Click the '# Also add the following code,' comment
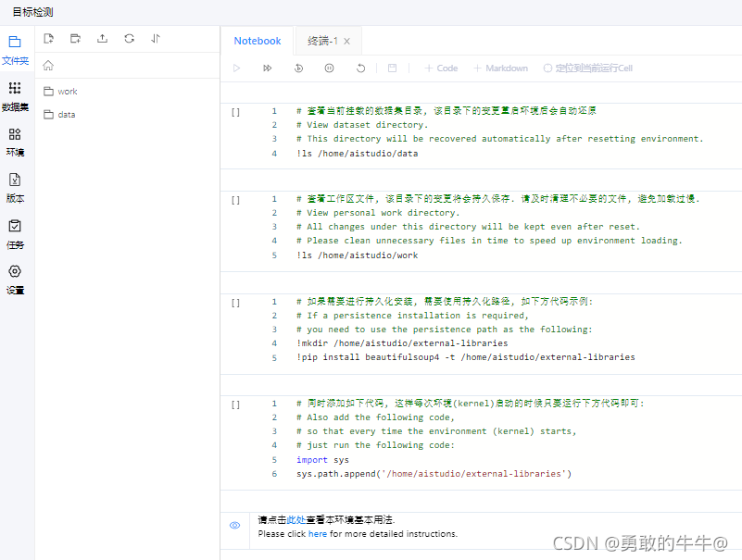 click(x=376, y=417)
